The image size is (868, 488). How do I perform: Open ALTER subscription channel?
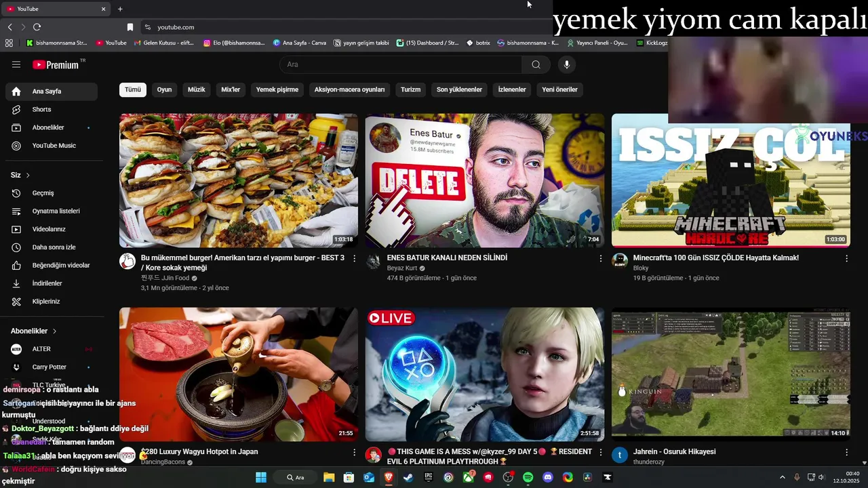[x=52, y=349]
